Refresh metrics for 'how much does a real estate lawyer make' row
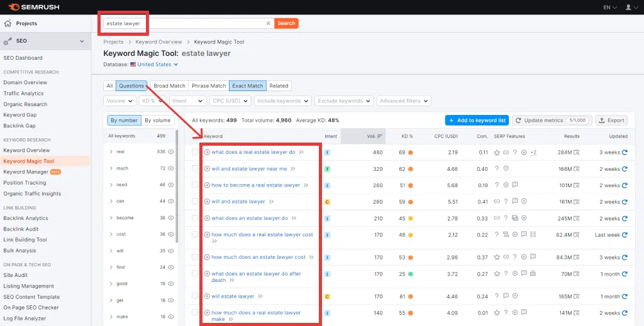Screen dimensions: 644x326 (x=625, y=313)
